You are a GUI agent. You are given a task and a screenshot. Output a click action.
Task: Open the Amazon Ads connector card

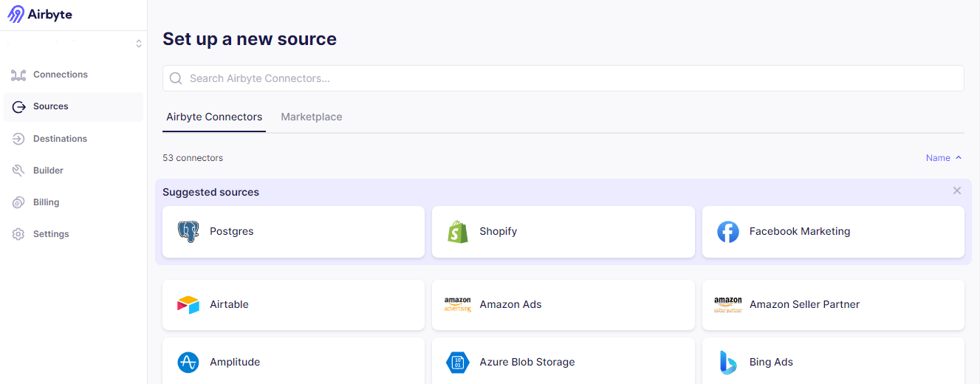563,305
